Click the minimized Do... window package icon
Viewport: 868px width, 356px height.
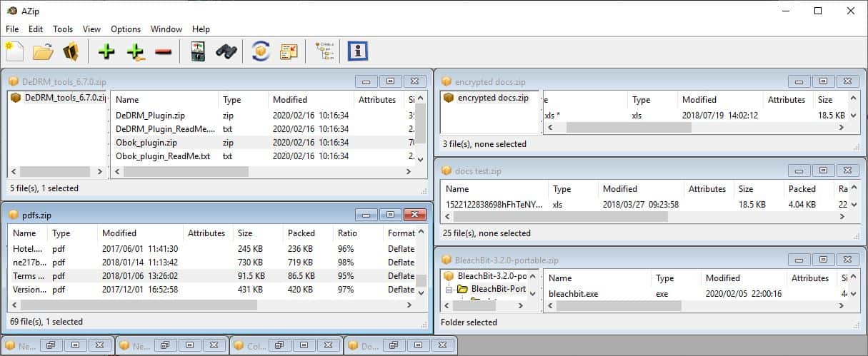[x=353, y=345]
